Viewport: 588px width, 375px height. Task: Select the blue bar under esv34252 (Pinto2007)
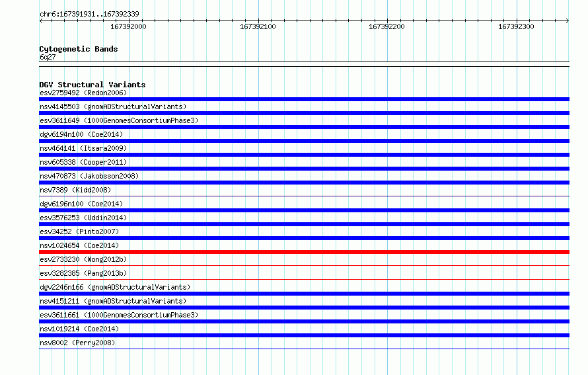coord(304,238)
